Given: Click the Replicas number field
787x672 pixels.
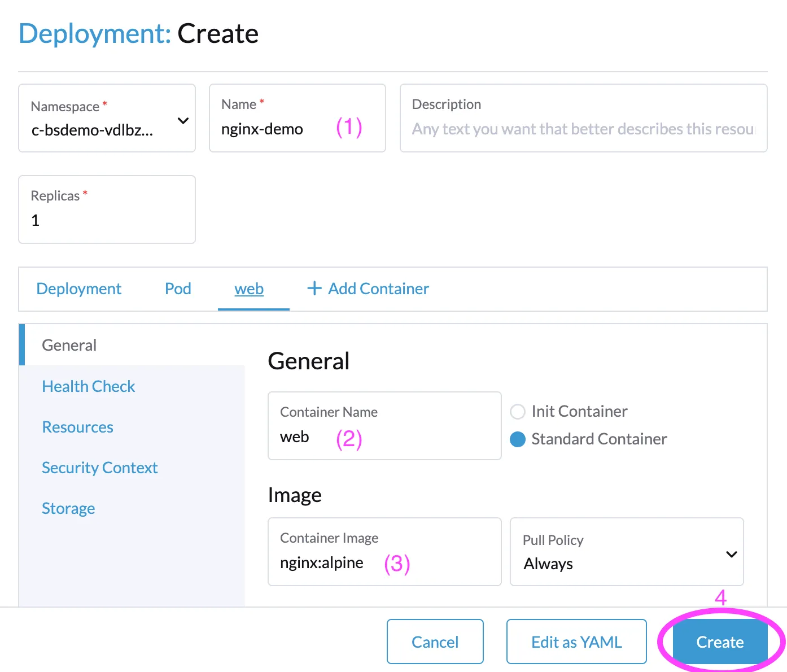Looking at the screenshot, I should [107, 220].
